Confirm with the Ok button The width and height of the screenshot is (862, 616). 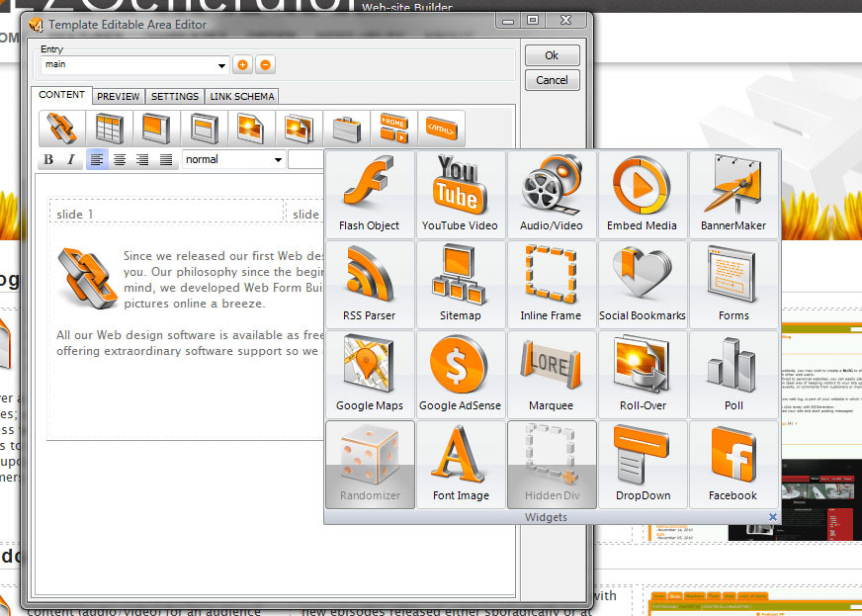[x=552, y=55]
